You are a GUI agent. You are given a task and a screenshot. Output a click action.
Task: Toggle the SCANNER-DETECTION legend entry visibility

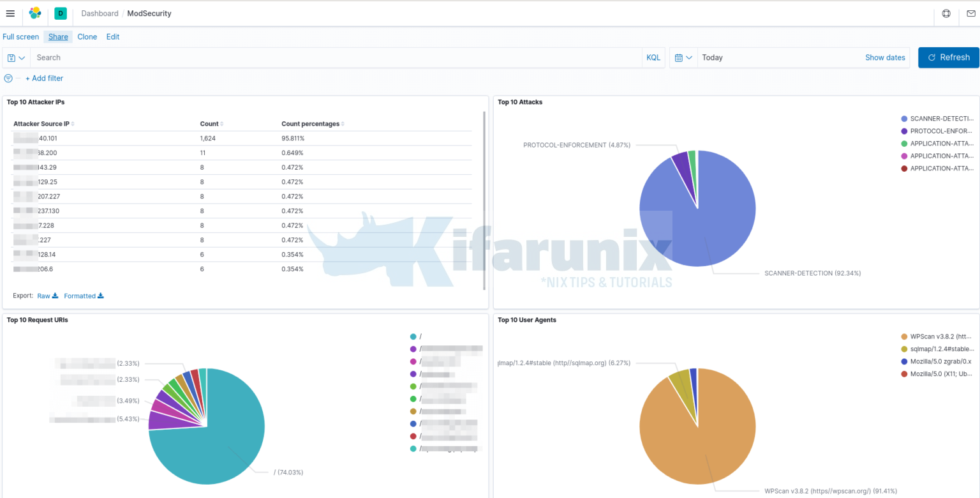tap(938, 118)
